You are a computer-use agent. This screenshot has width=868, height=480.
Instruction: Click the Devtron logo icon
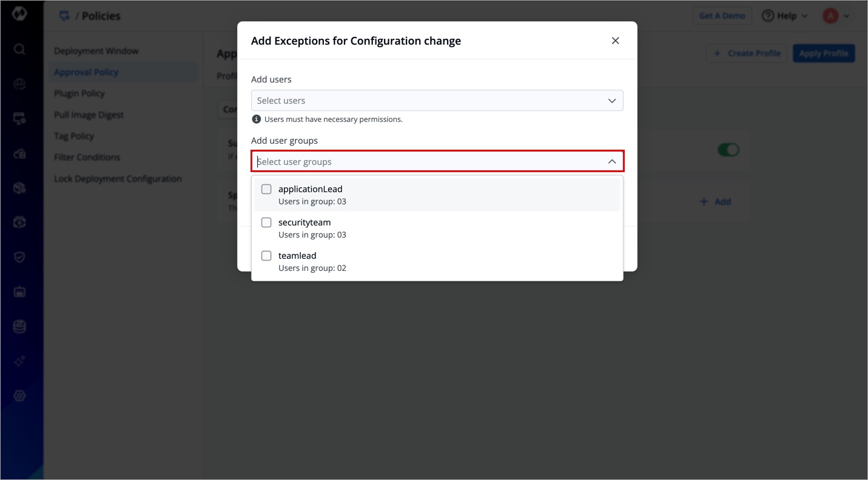click(x=19, y=16)
